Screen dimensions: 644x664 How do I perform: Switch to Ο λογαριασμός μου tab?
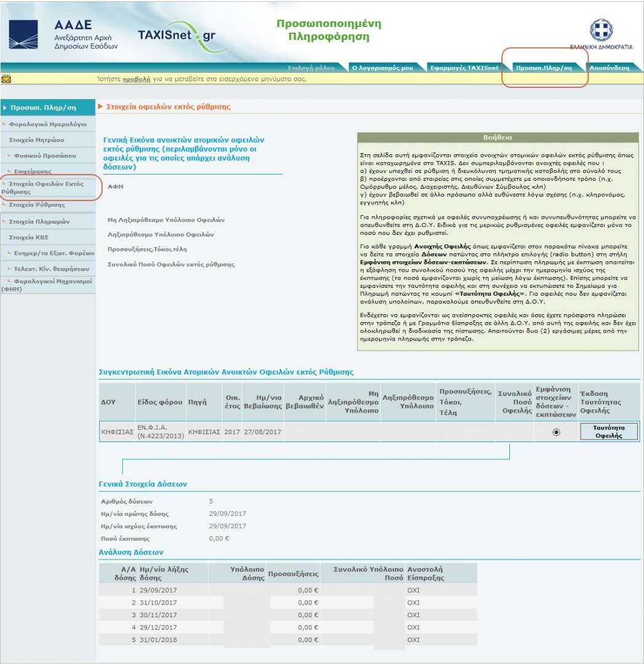(x=382, y=68)
